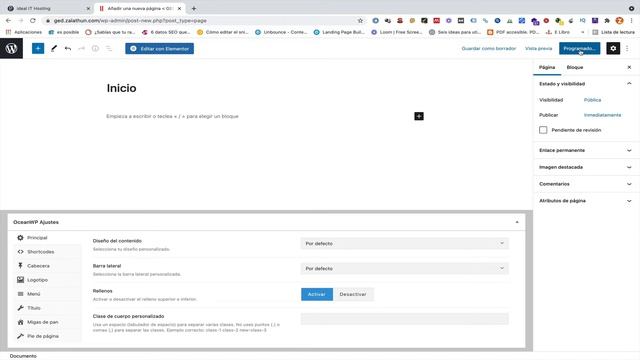Open Vista previa
Viewport: 640px width, 360px height.
coord(538,49)
